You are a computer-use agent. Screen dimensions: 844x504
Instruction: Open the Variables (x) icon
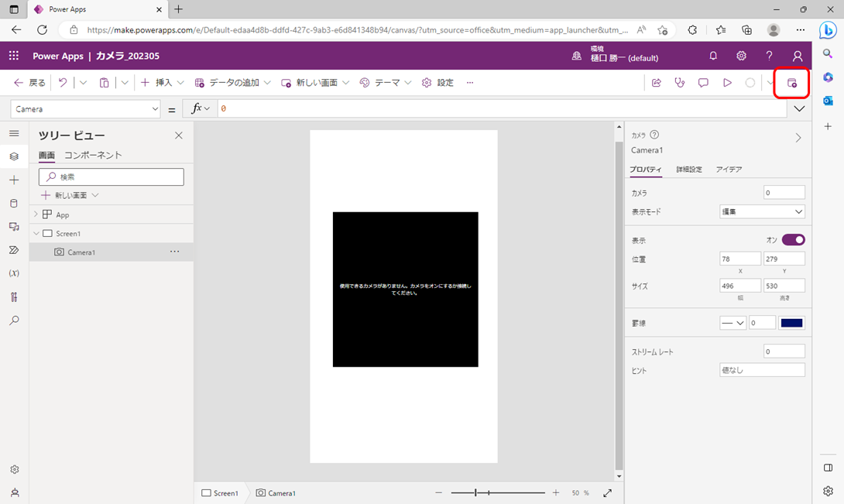coord(15,273)
